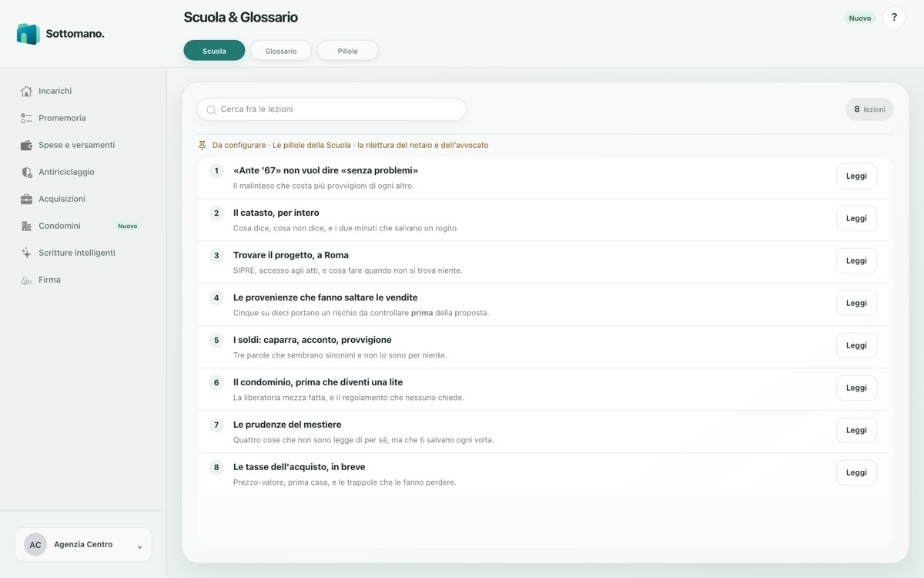The image size is (924, 578).
Task: Click the Antiriciclaggio shield icon
Action: (x=26, y=172)
